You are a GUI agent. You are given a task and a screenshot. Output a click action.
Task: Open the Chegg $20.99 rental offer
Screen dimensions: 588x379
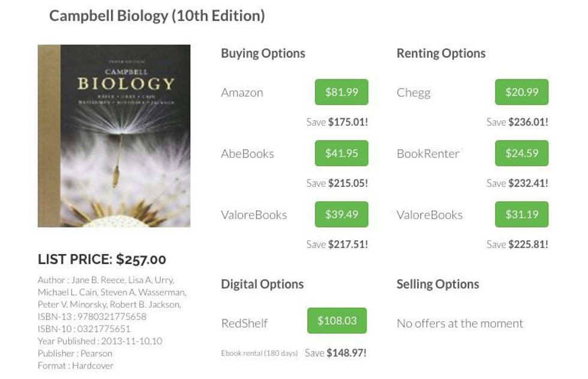(x=521, y=92)
